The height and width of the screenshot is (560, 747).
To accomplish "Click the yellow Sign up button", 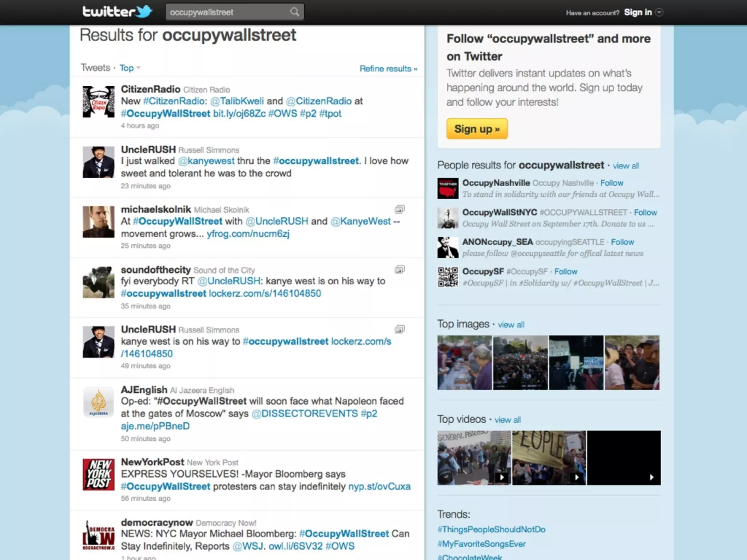I will 476,129.
